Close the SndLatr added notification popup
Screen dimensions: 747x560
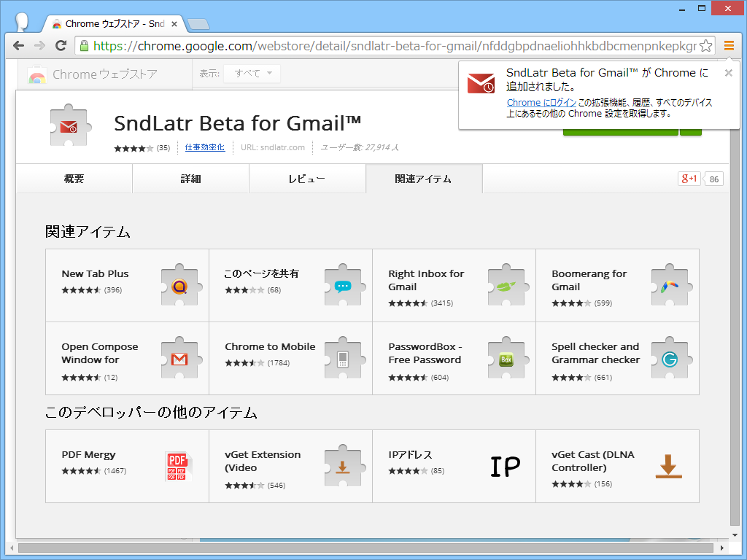pos(728,73)
